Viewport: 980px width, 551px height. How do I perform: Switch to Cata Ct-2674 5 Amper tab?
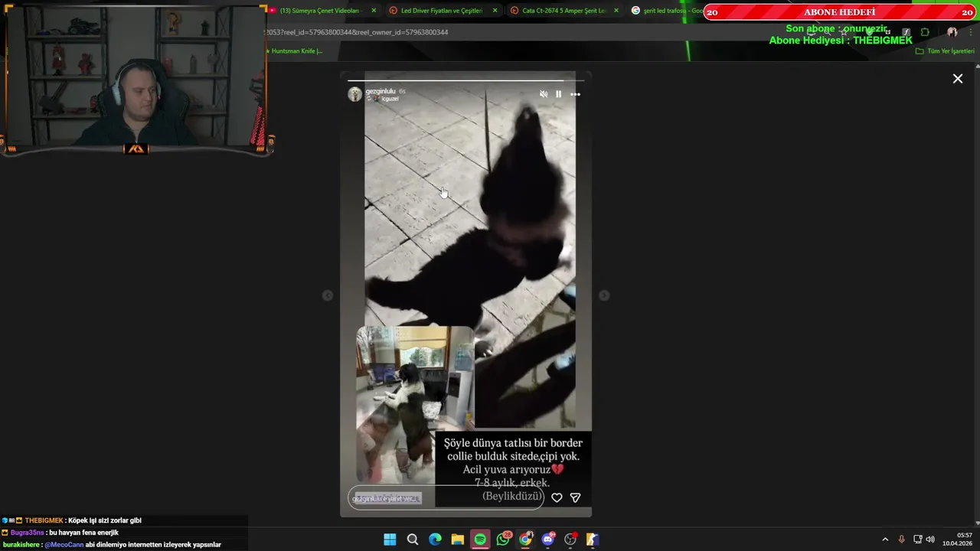pyautogui.click(x=563, y=11)
